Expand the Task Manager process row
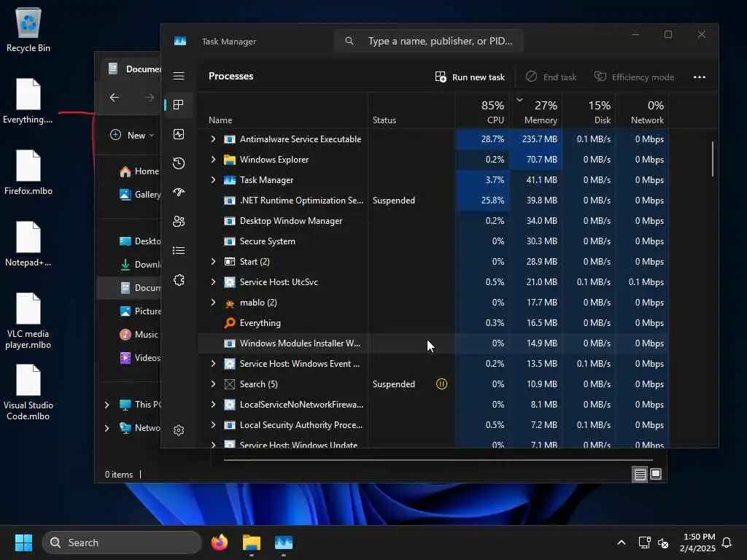Screen dimensions: 747x560 [x=214, y=180]
